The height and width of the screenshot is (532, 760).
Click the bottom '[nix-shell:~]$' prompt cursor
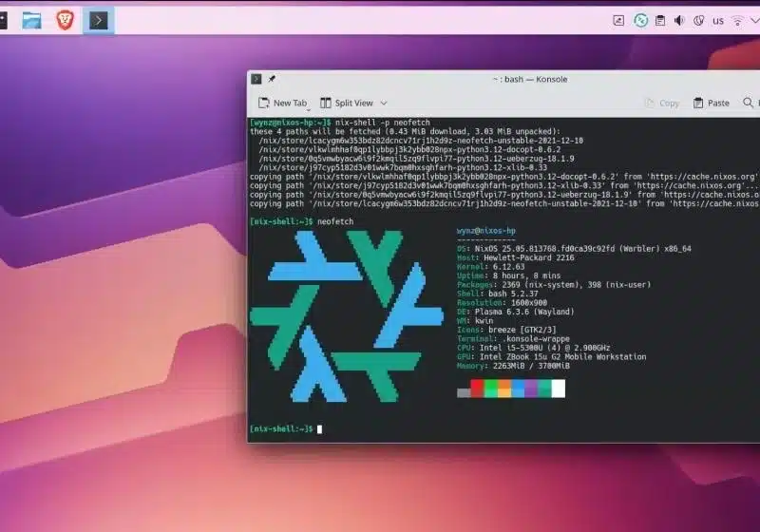[319, 428]
